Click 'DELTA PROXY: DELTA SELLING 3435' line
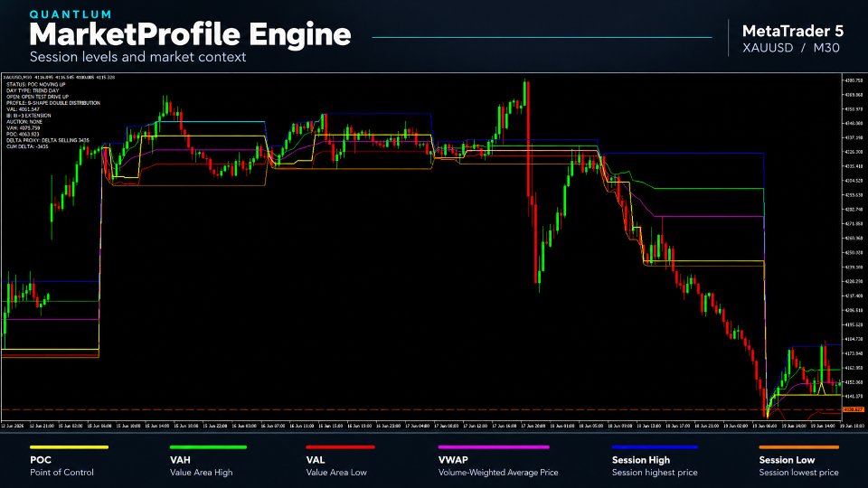The width and height of the screenshot is (868, 488). pyautogui.click(x=48, y=141)
